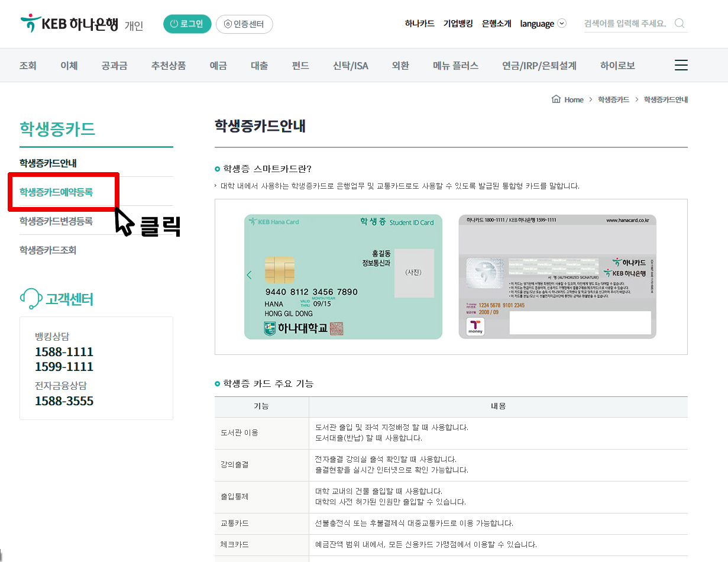
Task: Click the 로그인 button
Action: [187, 24]
